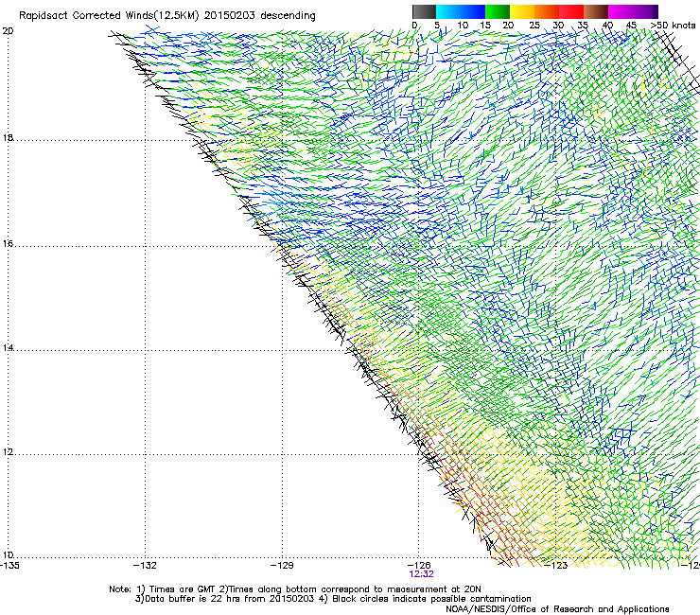Click the latitude label '18'
700x615 pixels.
8,137
